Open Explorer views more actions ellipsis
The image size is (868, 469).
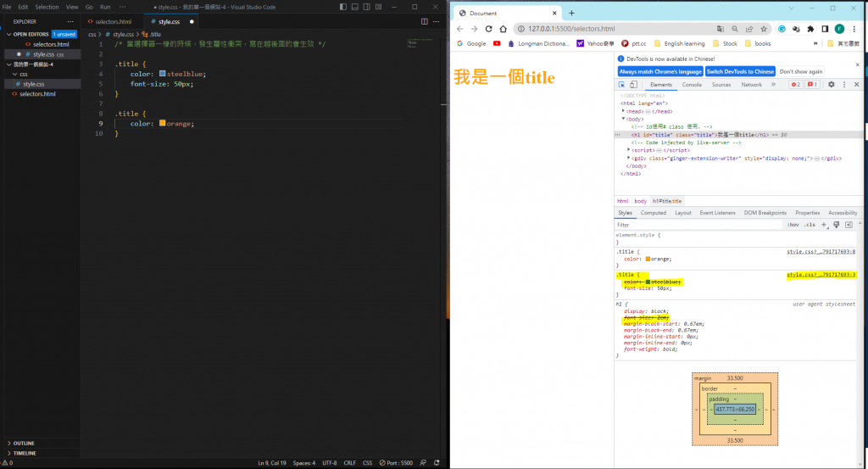click(70, 21)
